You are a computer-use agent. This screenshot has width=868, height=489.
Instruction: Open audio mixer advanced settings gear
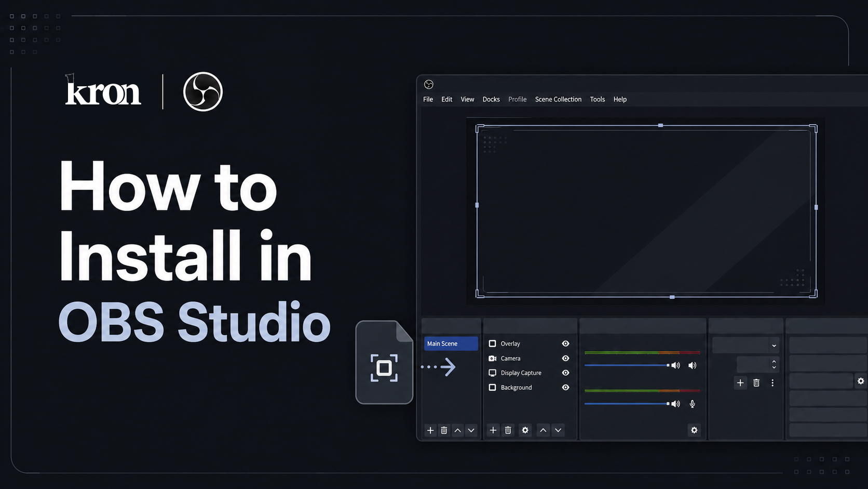click(694, 430)
